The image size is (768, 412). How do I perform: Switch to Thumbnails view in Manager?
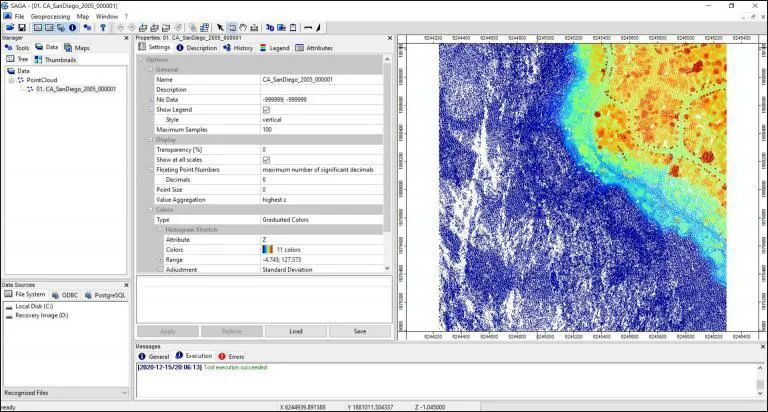55,59
